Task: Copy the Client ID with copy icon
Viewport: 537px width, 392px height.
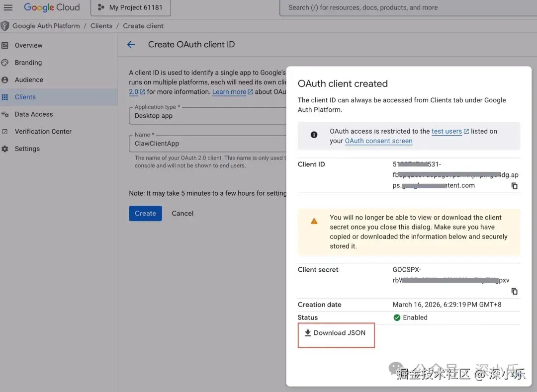Action: [x=515, y=186]
